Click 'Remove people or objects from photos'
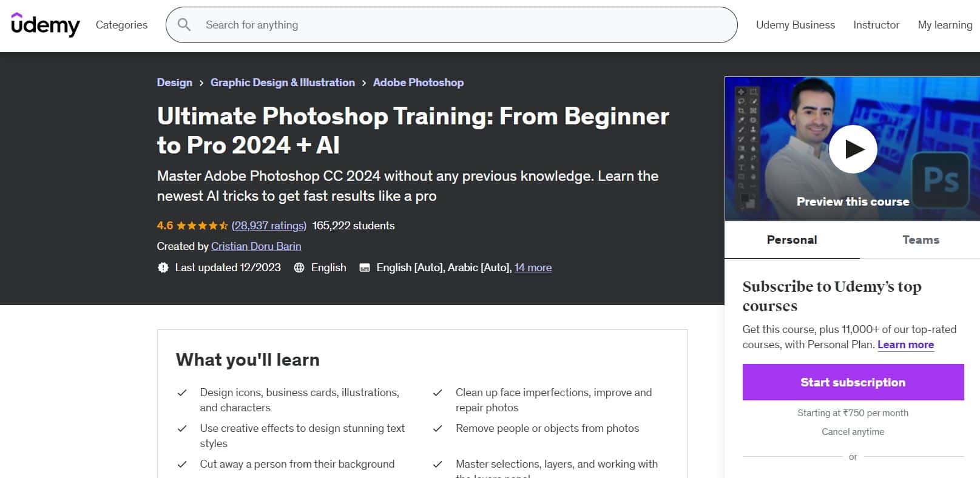The height and width of the screenshot is (478, 980). [x=547, y=428]
